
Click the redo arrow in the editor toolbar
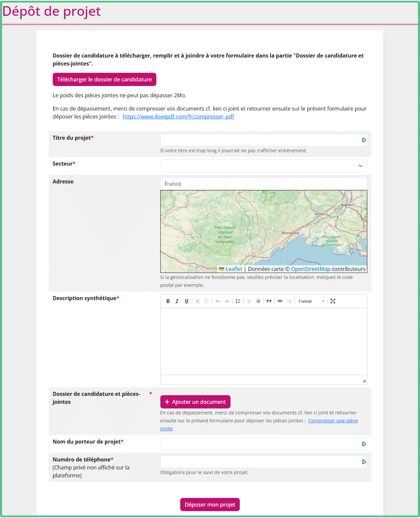point(226,301)
